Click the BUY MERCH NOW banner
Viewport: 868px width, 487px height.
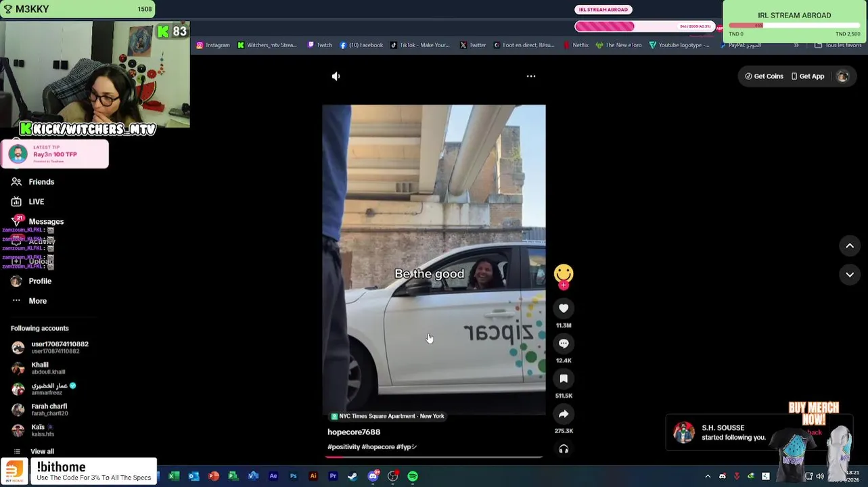[x=813, y=413]
